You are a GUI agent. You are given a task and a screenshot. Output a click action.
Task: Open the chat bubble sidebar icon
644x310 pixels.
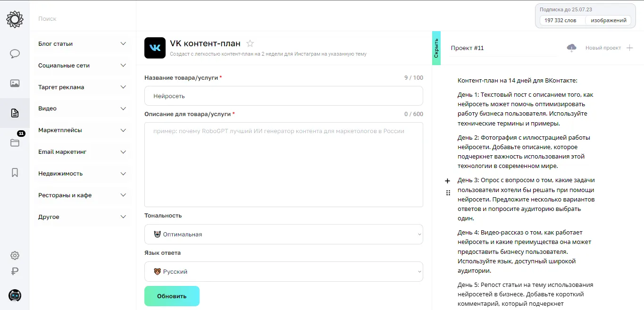click(15, 54)
